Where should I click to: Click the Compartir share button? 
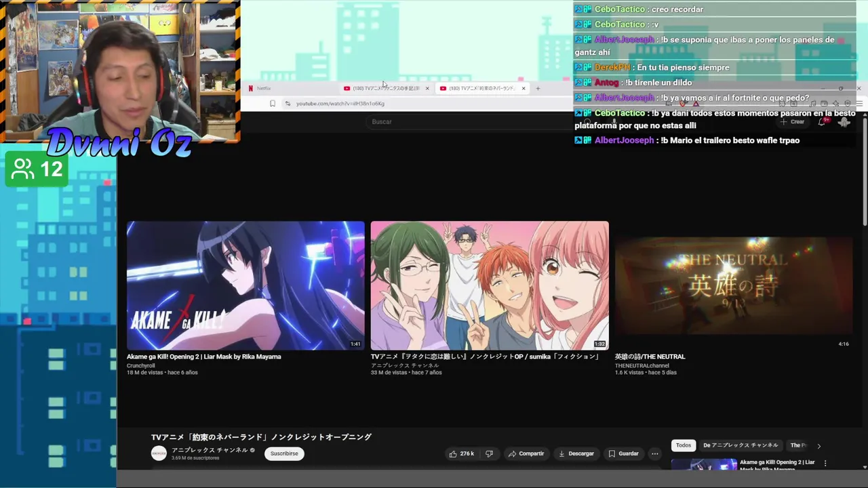[526, 453]
